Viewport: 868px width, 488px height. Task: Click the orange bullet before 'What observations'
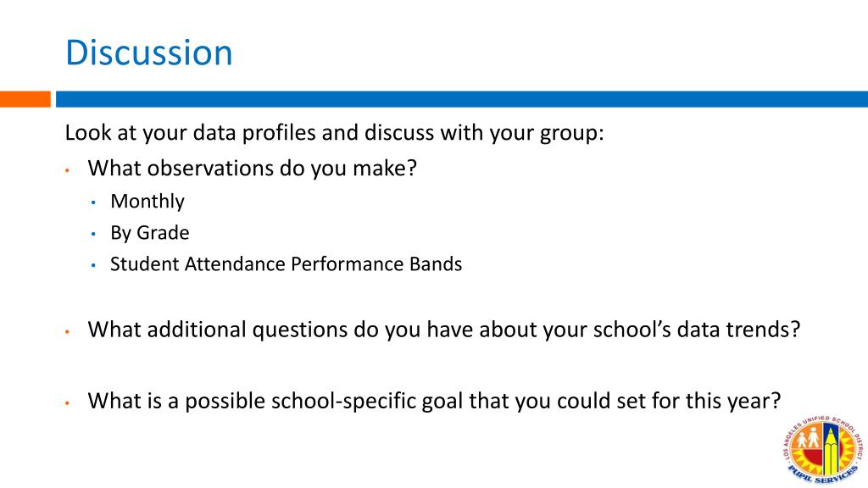67,170
